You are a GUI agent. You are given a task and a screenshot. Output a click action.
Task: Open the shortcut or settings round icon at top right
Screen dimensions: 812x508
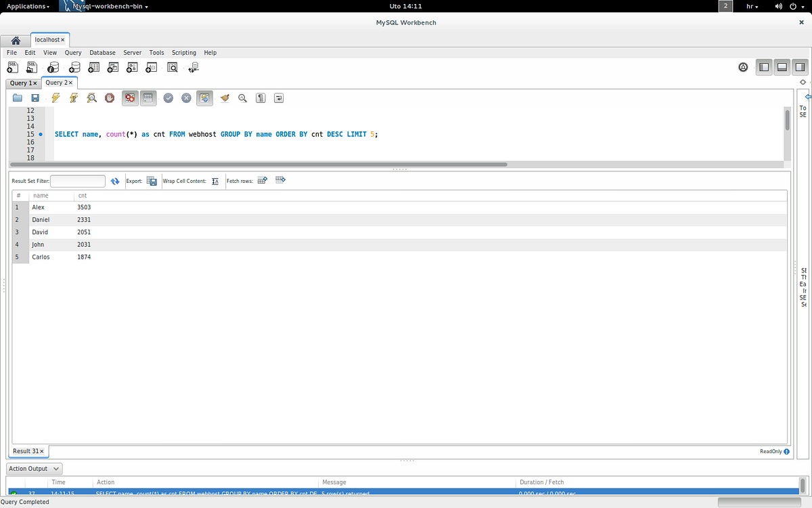tap(743, 67)
